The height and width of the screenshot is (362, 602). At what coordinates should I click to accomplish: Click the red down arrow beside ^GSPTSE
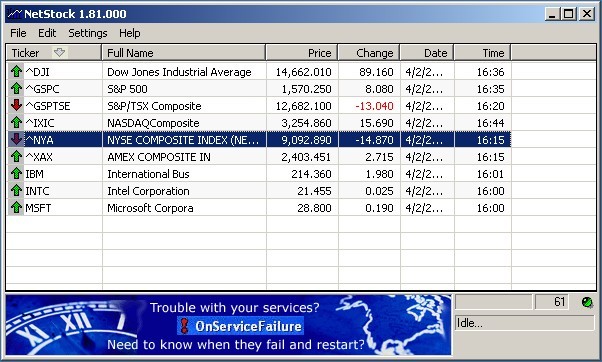point(16,105)
